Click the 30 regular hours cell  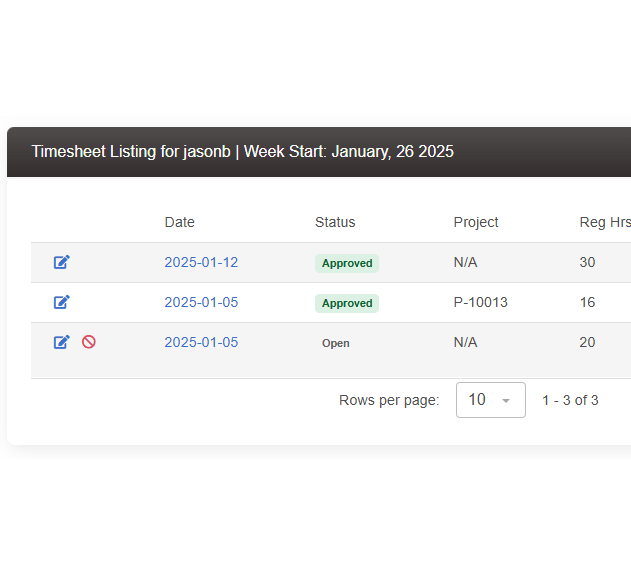tap(587, 262)
